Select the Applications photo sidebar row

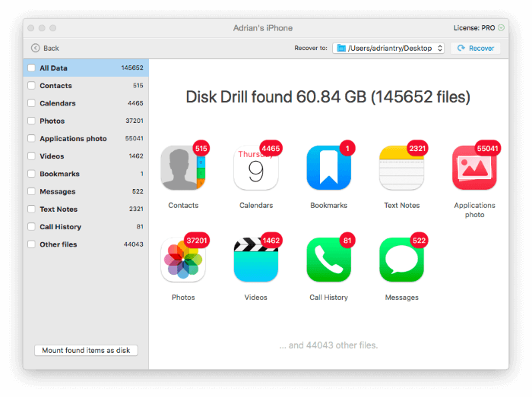coord(86,138)
